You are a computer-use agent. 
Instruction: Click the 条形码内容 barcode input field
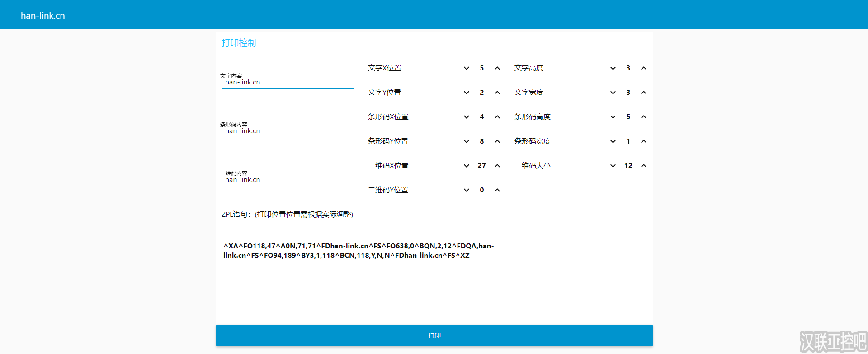pos(288,131)
